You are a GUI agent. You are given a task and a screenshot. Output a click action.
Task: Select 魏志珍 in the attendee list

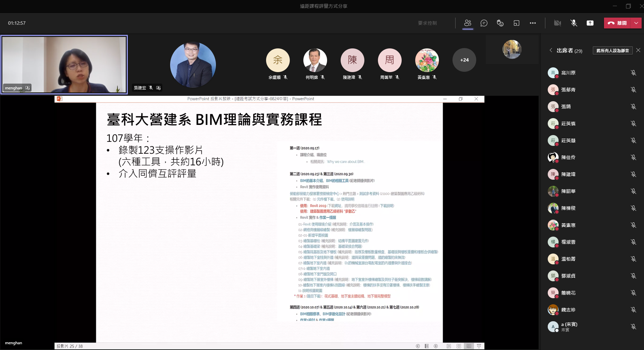tap(593, 310)
